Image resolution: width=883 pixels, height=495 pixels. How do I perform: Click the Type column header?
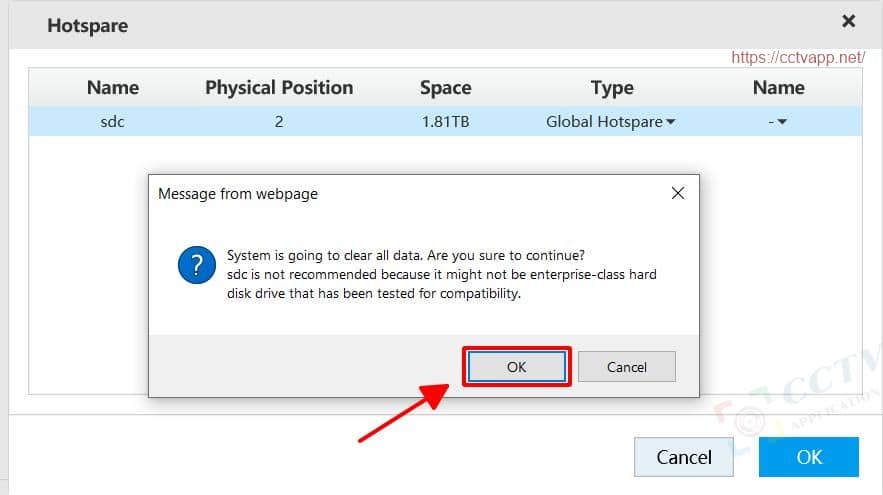[x=612, y=88]
